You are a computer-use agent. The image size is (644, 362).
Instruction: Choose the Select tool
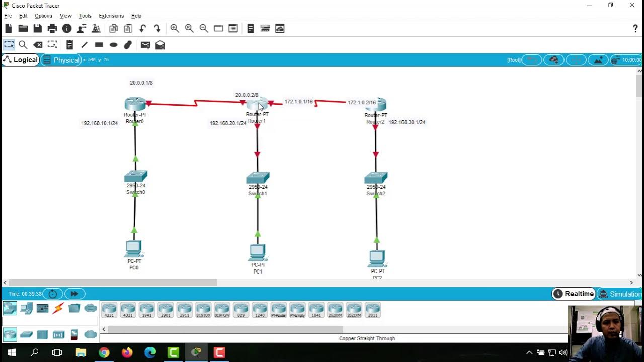9,45
